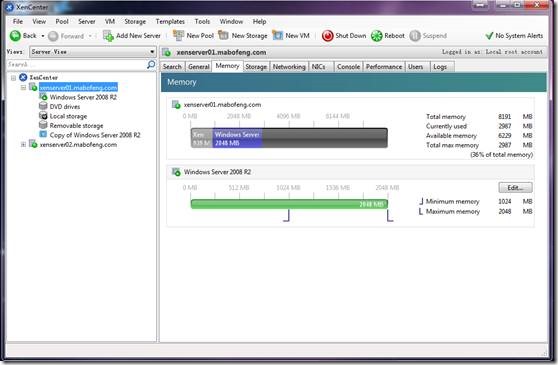Switch to the Search tab
The width and height of the screenshot is (558, 365).
172,67
